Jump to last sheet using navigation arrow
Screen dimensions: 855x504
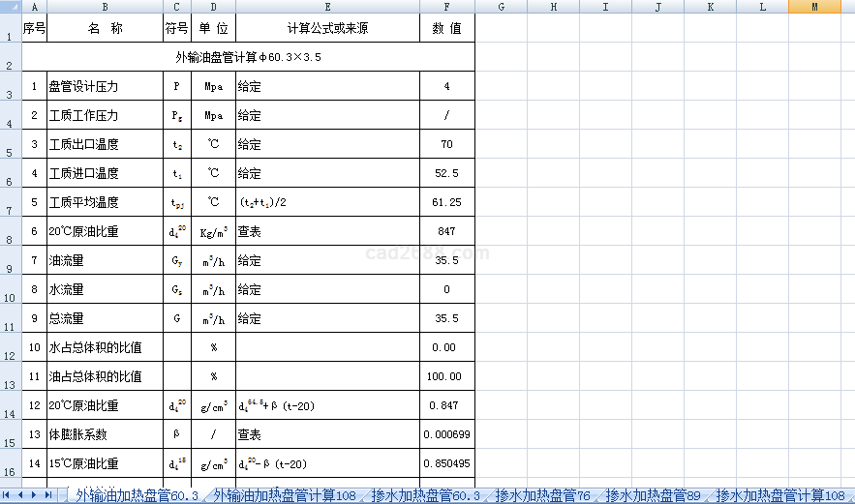point(49,495)
